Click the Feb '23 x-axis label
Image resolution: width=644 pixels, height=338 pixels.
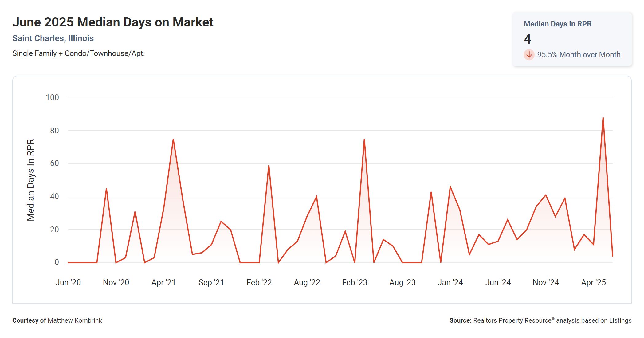tap(355, 282)
